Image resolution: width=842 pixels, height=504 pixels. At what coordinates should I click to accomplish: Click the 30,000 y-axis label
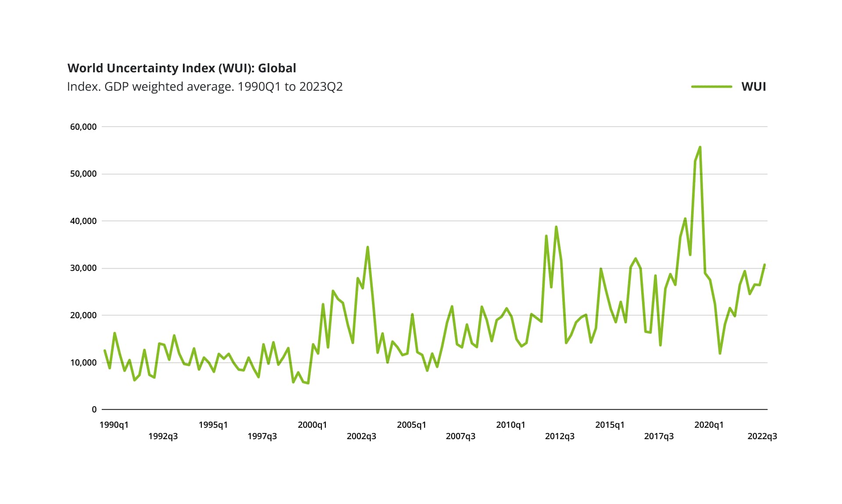[83, 268]
